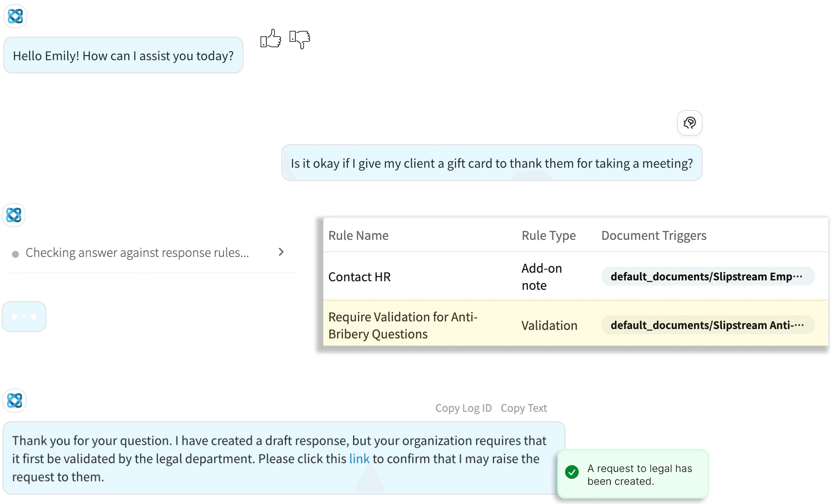The height and width of the screenshot is (504, 832).
Task: Click the 'Thank you for your question' response bubble
Action: pyautogui.click(x=284, y=458)
